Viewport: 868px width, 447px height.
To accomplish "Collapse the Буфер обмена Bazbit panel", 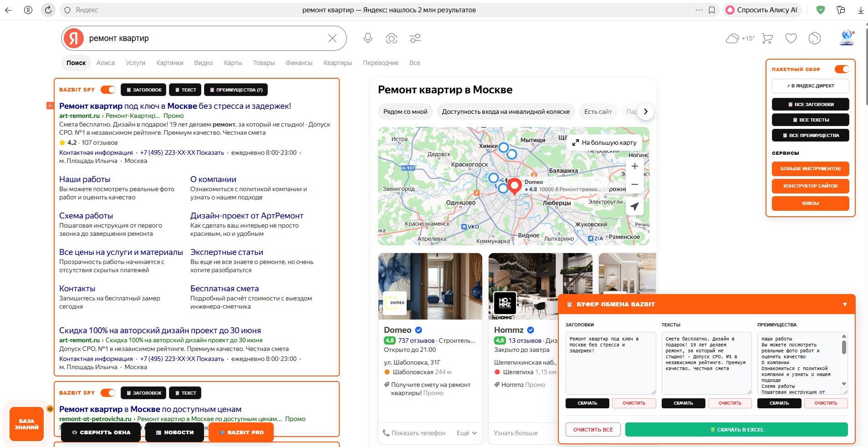I will pyautogui.click(x=845, y=305).
